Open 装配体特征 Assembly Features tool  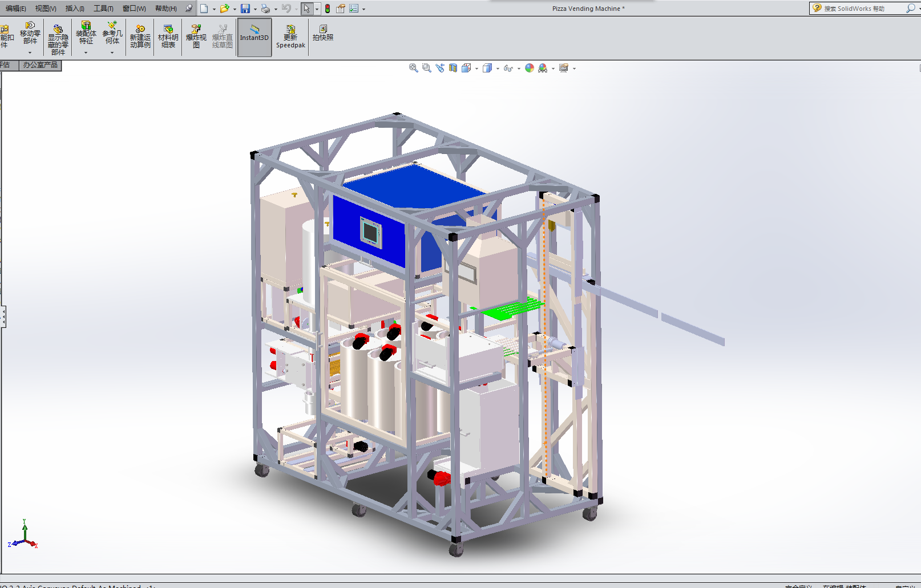86,33
